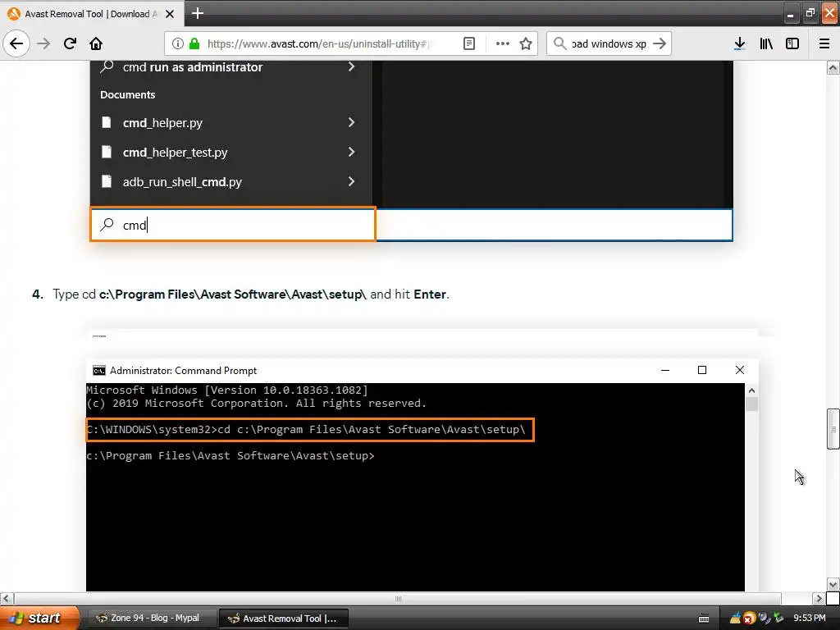Viewport: 840px width, 630px height.
Task: Click the red security alert tray icon
Action: (x=749, y=619)
